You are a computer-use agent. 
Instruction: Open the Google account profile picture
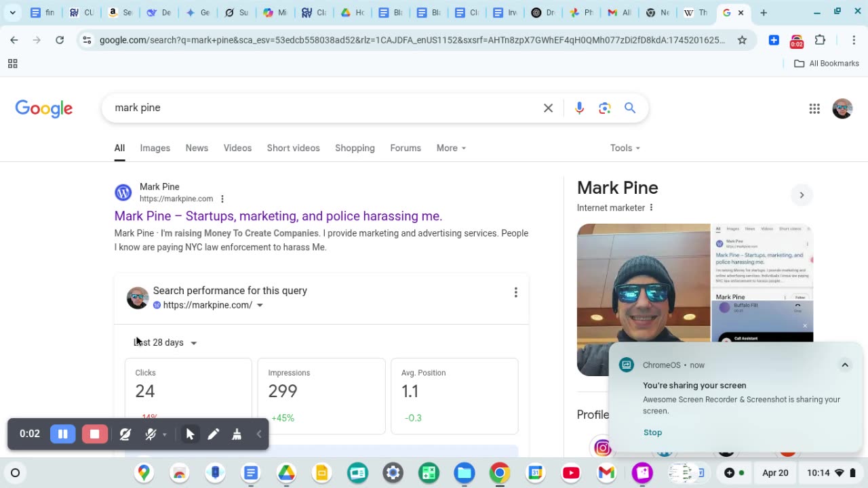point(842,108)
